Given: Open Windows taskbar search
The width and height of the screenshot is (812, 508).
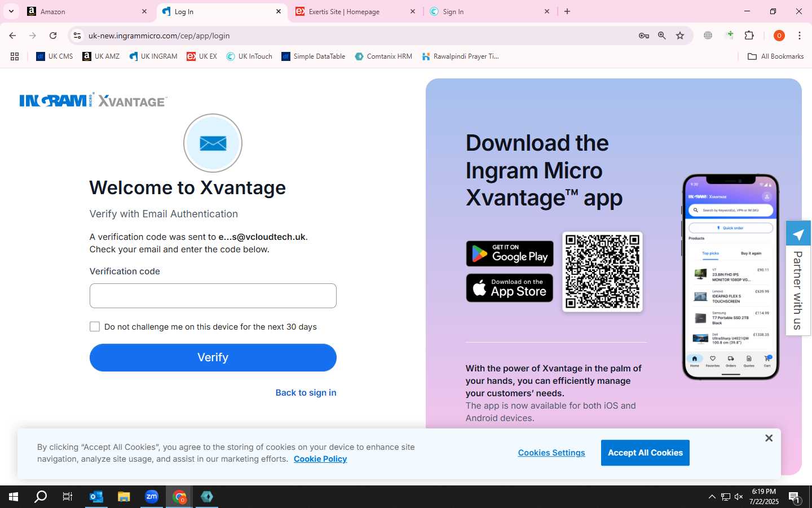Looking at the screenshot, I should pyautogui.click(x=41, y=497).
